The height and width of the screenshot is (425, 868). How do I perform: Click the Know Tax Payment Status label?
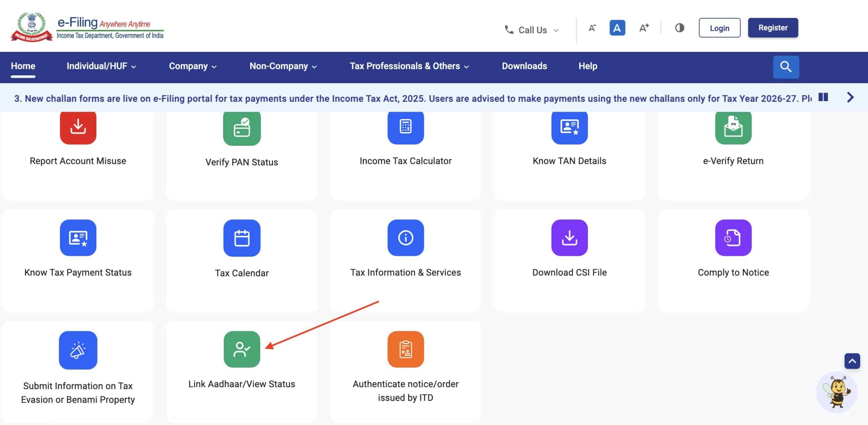(x=78, y=273)
